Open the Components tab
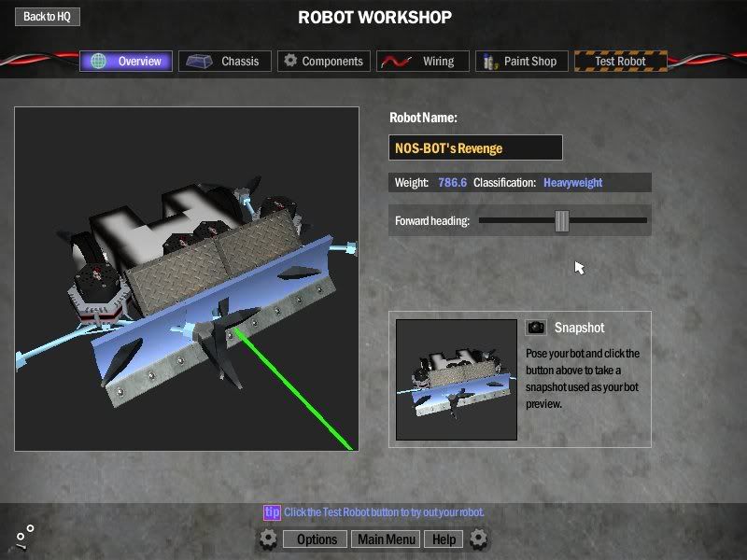 (324, 62)
